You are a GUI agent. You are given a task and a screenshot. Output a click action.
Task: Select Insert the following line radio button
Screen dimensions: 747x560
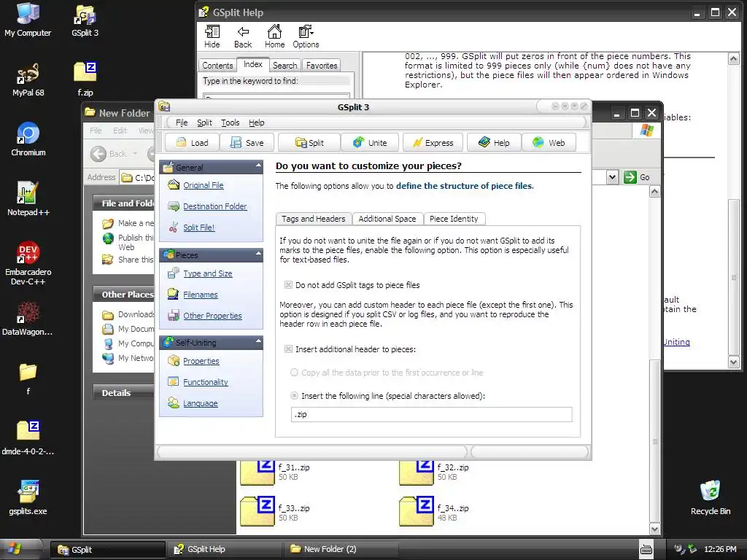coord(295,396)
